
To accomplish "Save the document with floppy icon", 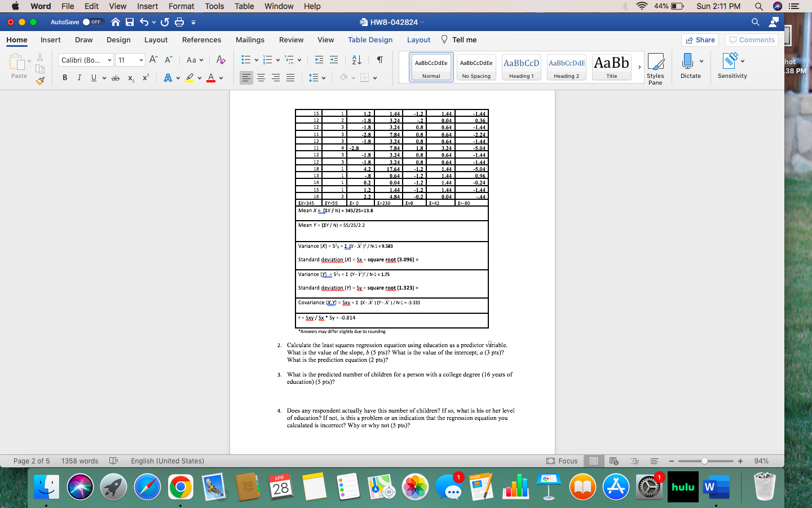I will click(x=130, y=22).
